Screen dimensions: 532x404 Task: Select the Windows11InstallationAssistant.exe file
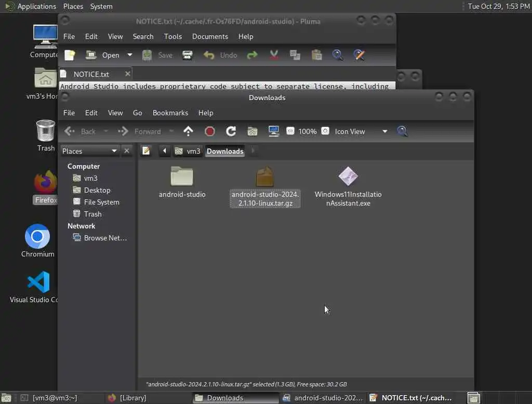tap(348, 186)
